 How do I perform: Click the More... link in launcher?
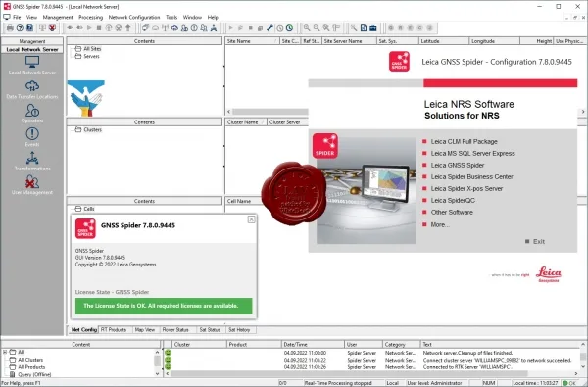[440, 225]
